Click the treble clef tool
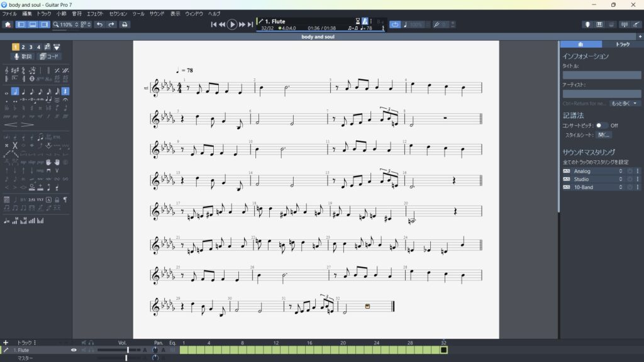Viewport: 644px width, 362px height. [x=6, y=70]
